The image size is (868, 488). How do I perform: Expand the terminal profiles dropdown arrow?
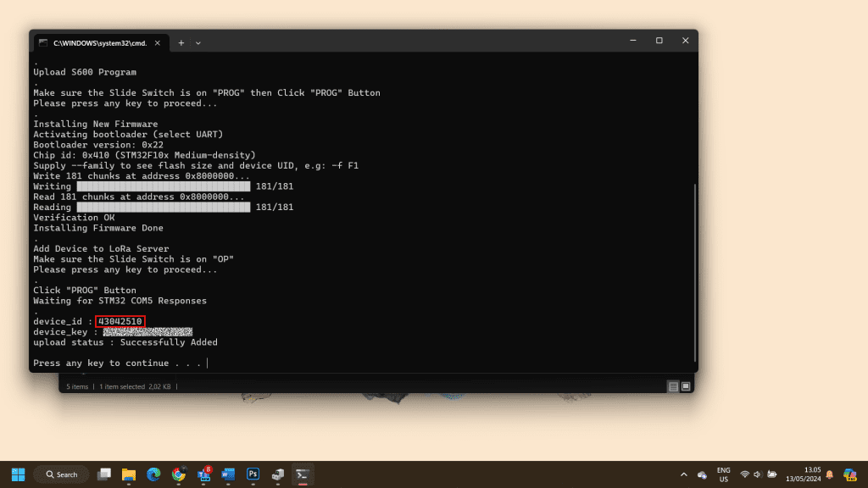click(198, 42)
